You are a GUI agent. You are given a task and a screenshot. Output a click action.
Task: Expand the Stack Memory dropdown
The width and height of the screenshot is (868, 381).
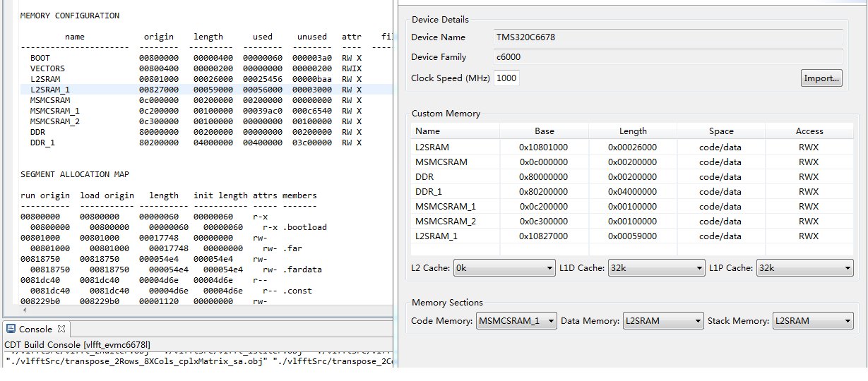pyautogui.click(x=813, y=321)
